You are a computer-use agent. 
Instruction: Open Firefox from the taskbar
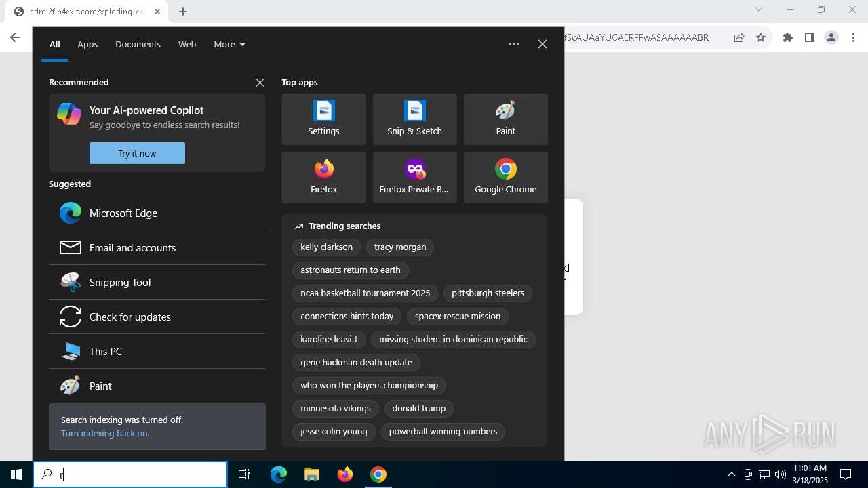click(x=345, y=474)
